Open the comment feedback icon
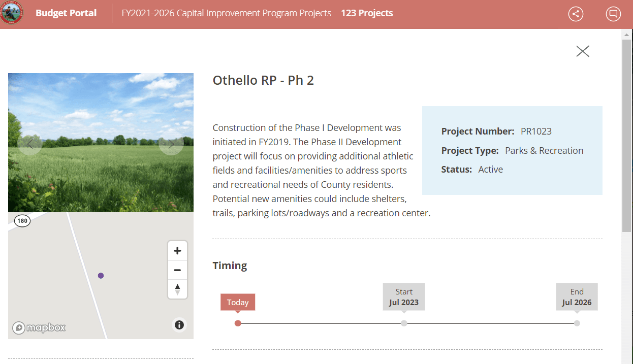Screen dimensions: 633x364 click(x=613, y=14)
